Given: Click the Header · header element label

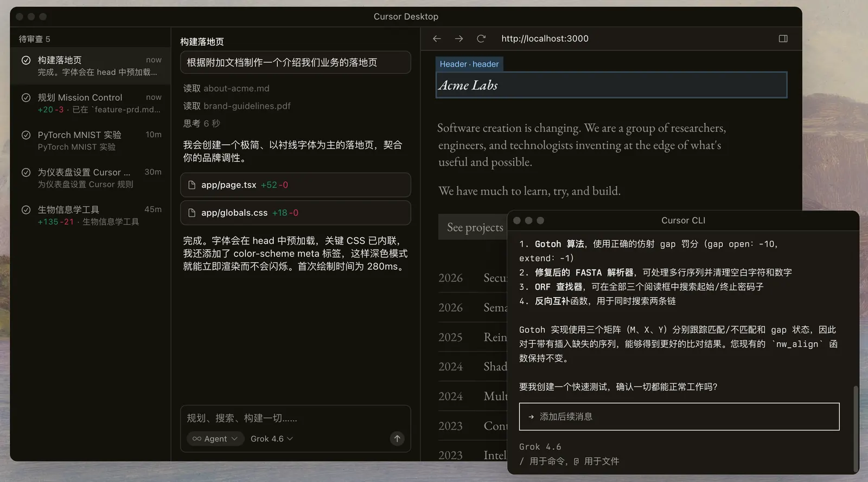Looking at the screenshot, I should tap(469, 64).
